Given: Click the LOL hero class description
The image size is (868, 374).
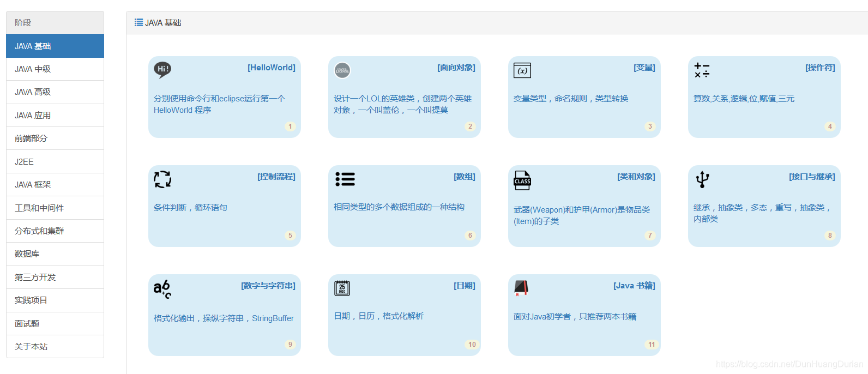Looking at the screenshot, I should click(x=402, y=104).
